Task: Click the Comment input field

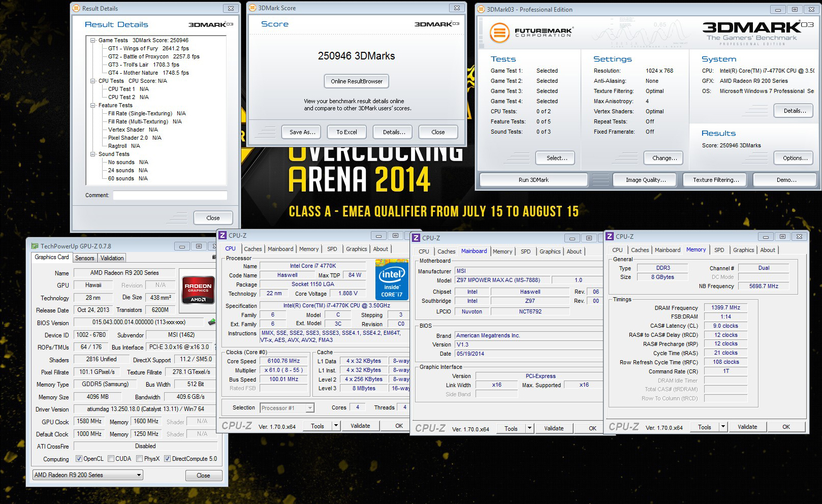Action: point(170,195)
